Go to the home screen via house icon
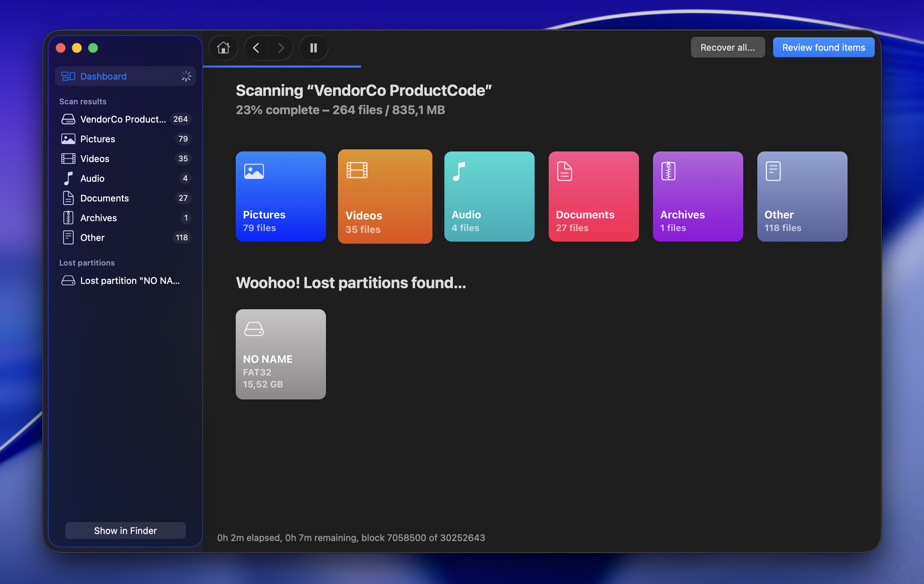This screenshot has width=924, height=584. point(223,48)
